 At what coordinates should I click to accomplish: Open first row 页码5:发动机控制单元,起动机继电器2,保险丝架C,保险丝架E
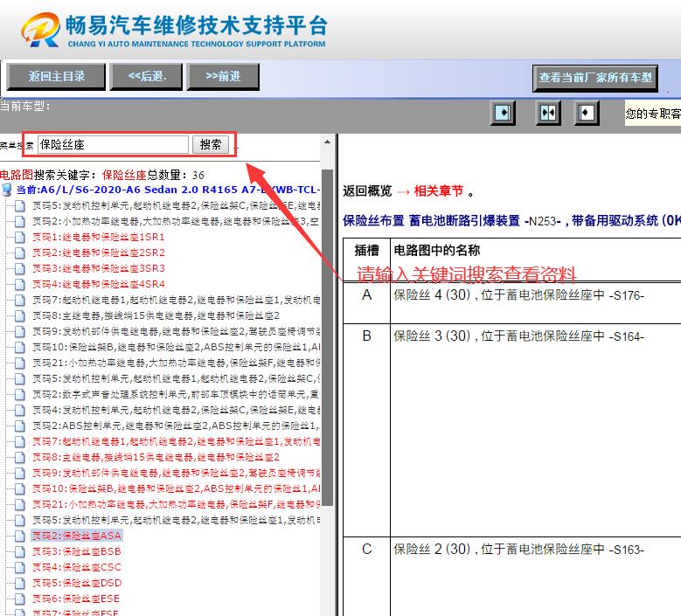[x=176, y=205]
